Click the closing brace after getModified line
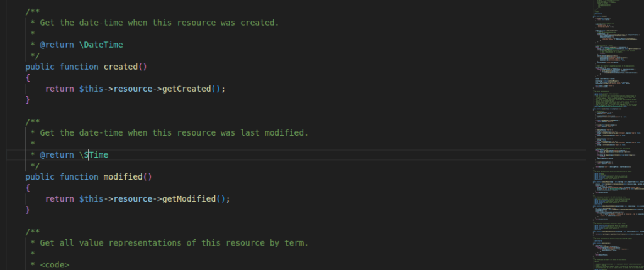This screenshot has width=644, height=270. 28,210
